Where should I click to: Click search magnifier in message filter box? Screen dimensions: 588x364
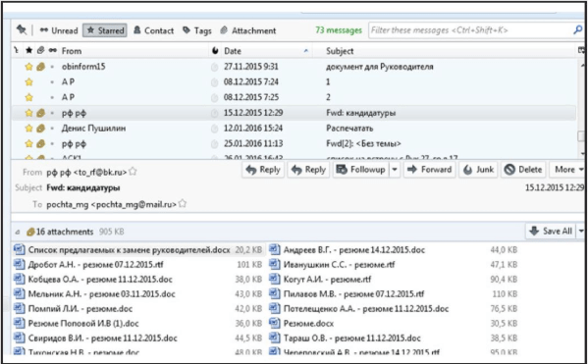tap(577, 30)
